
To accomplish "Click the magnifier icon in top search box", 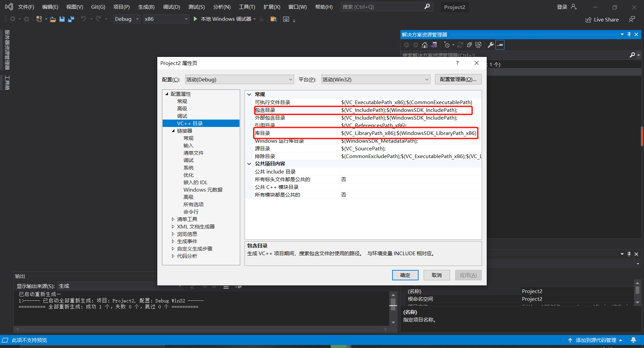I will [427, 7].
